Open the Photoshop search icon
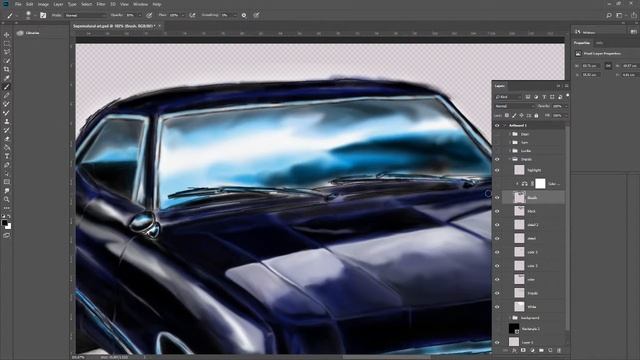Image resolution: width=640 pixels, height=360 pixels. [x=609, y=15]
